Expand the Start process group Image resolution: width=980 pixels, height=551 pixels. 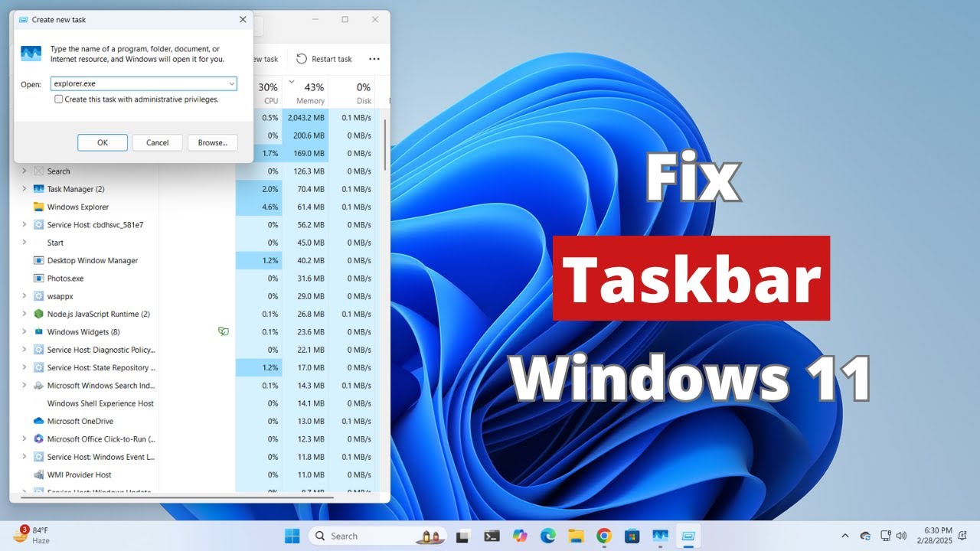pos(24,243)
